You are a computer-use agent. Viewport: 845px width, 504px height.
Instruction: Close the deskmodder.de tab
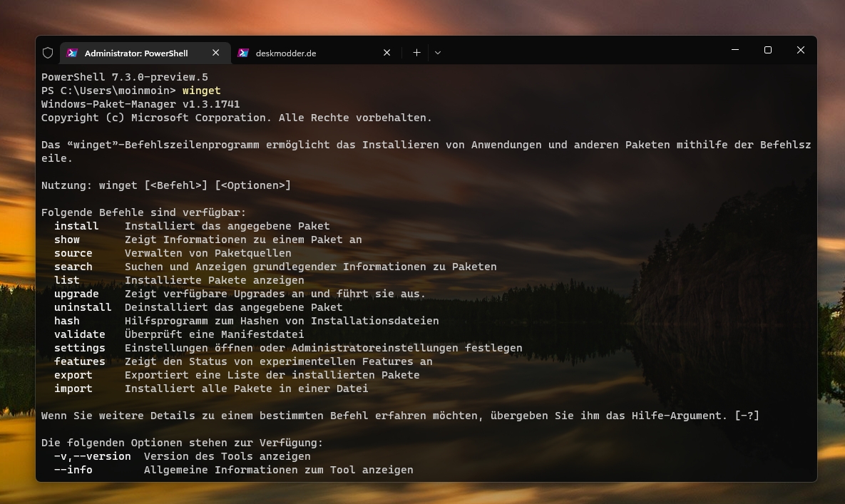(x=386, y=53)
